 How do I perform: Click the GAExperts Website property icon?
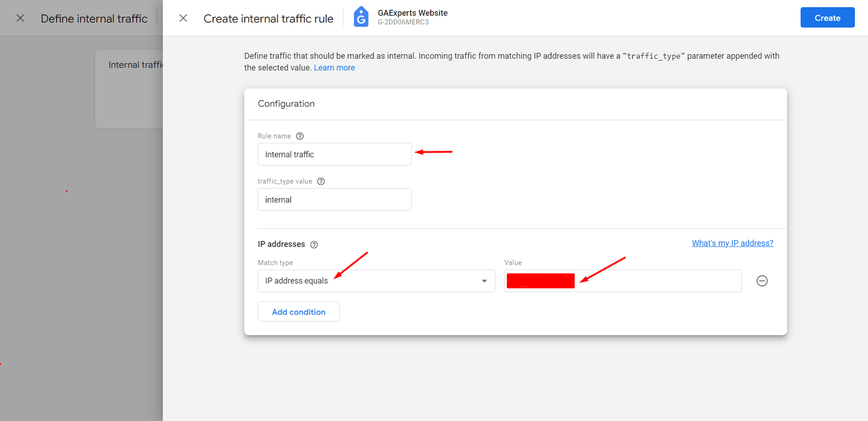pos(361,17)
